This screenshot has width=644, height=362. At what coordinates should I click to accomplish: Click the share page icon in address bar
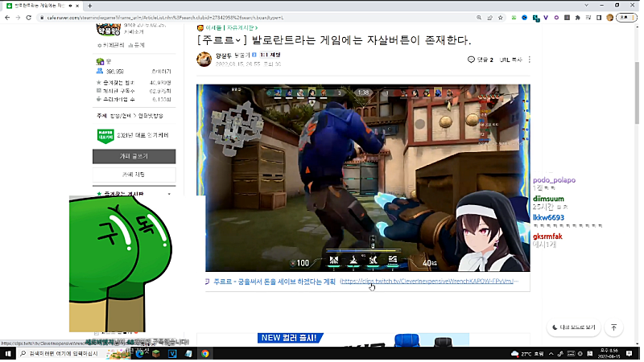click(x=489, y=18)
